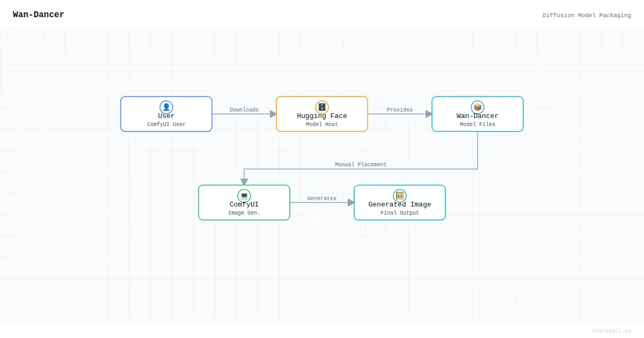Select the 'ComfyUI' node title

tap(244, 204)
